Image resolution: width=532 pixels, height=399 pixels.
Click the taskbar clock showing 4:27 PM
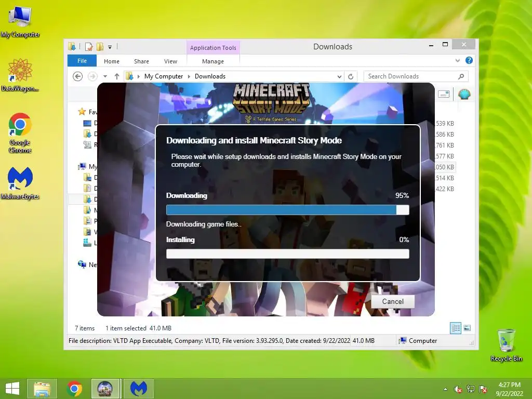(509, 389)
